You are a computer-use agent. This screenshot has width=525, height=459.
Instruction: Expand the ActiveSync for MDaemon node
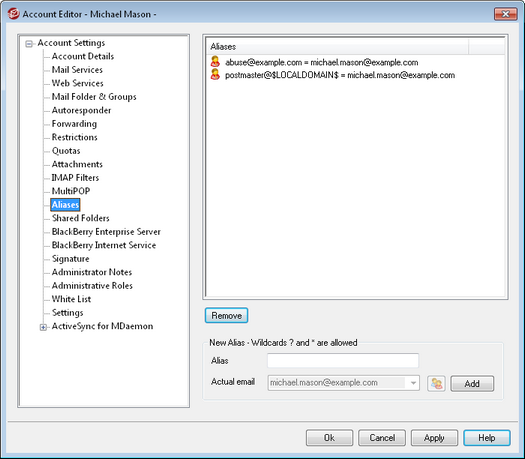(43, 327)
